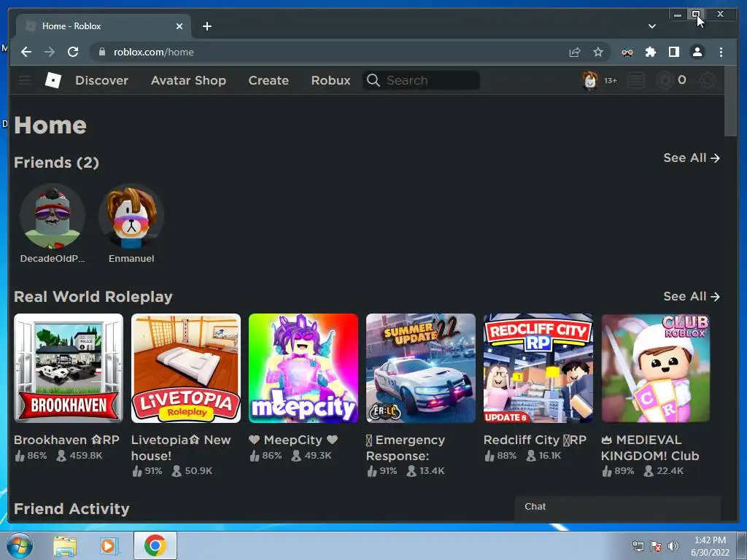Open the Roblox hamburger navigation menu
747x560 pixels.
pyautogui.click(x=25, y=80)
